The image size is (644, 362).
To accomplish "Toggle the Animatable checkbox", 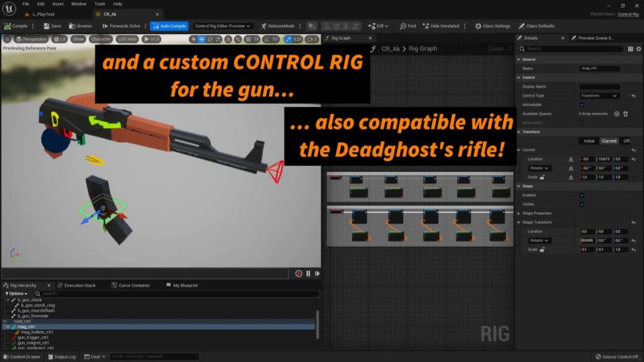I will (x=582, y=105).
